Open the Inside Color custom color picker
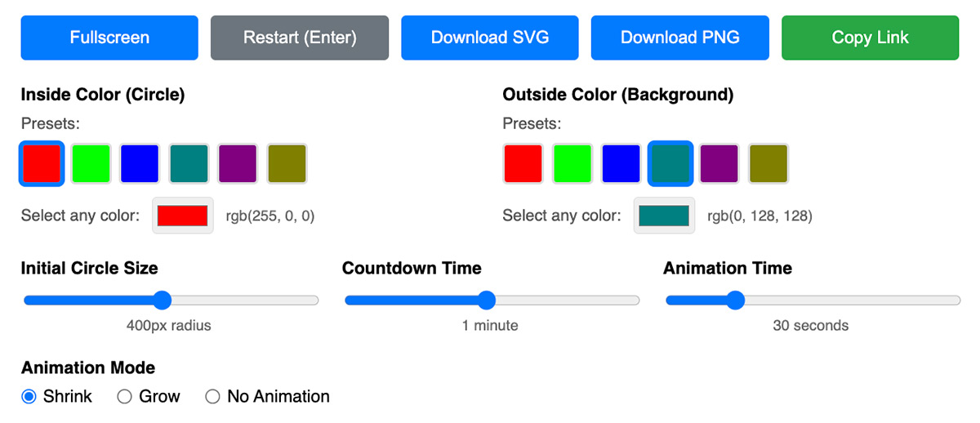 pyautogui.click(x=183, y=216)
